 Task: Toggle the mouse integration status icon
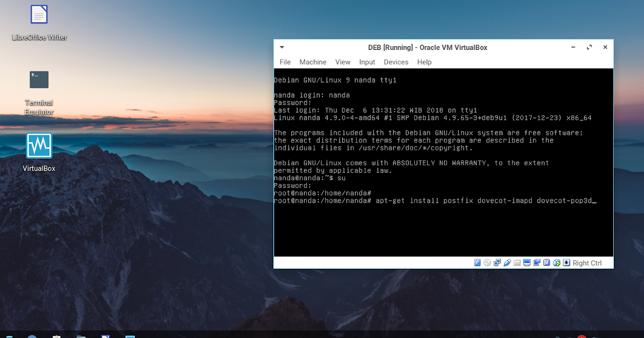point(557,263)
